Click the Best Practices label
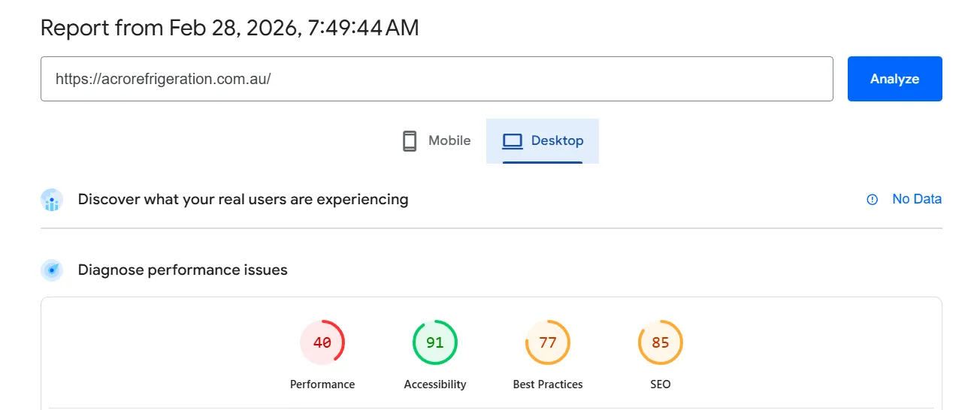Screen dimensions: 980x410 point(548,384)
